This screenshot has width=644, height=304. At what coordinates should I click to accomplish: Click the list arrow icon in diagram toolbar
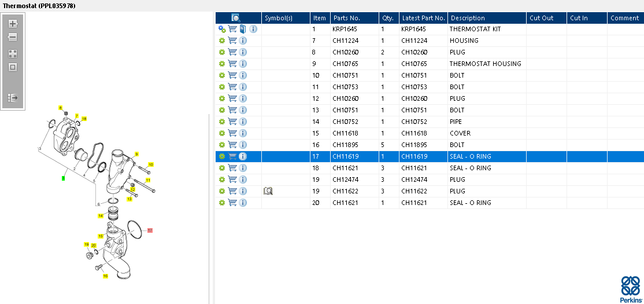point(13,98)
